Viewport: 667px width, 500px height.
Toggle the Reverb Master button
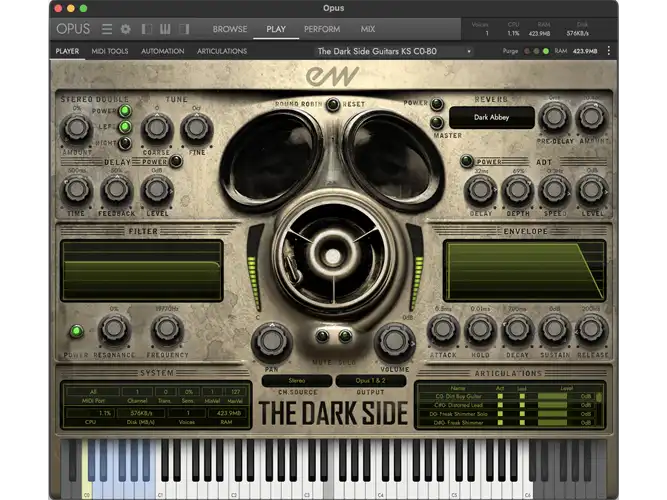tap(437, 123)
